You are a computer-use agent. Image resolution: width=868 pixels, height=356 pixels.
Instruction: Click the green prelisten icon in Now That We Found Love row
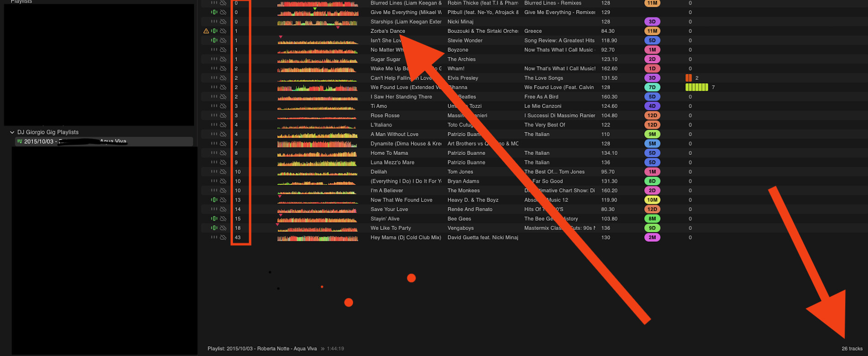click(x=214, y=200)
